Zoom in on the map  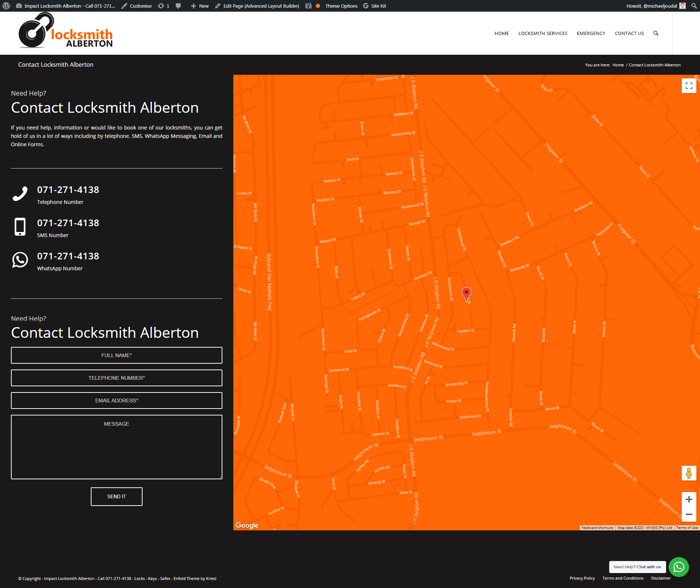[x=689, y=499]
